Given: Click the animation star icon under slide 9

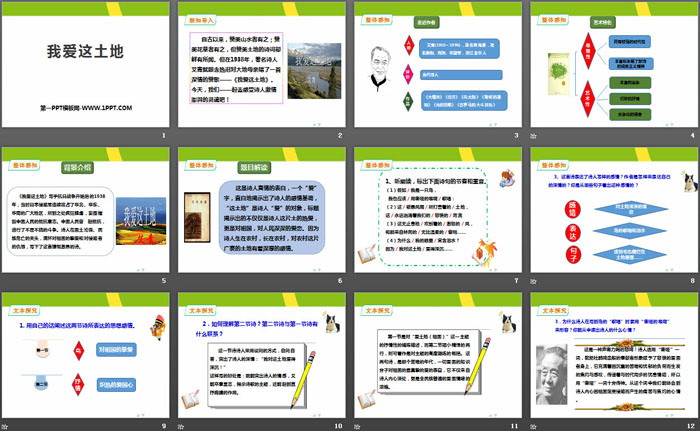Looking at the screenshot, I should 4,427.
